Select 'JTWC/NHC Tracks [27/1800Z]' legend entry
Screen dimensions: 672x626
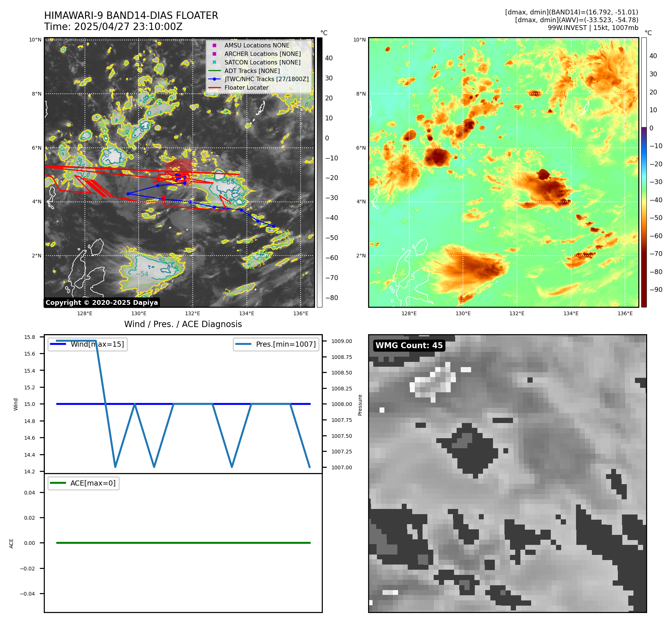[x=267, y=79]
